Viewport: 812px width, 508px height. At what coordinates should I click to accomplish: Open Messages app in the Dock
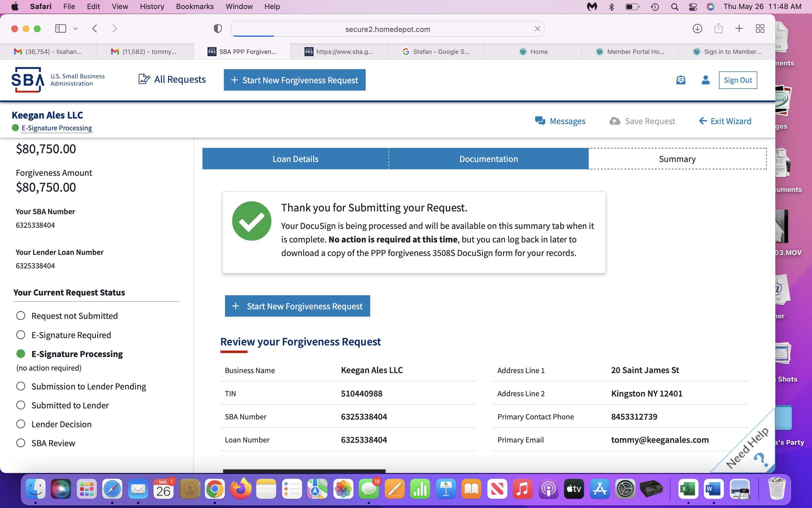pos(369,489)
